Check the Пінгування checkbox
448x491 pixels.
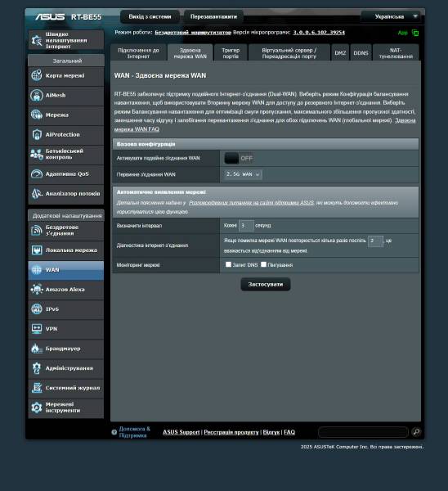click(264, 264)
